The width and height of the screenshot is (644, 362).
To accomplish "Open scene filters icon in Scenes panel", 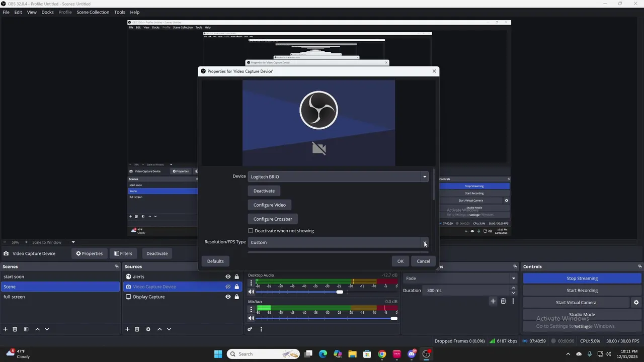I will click(x=26, y=329).
